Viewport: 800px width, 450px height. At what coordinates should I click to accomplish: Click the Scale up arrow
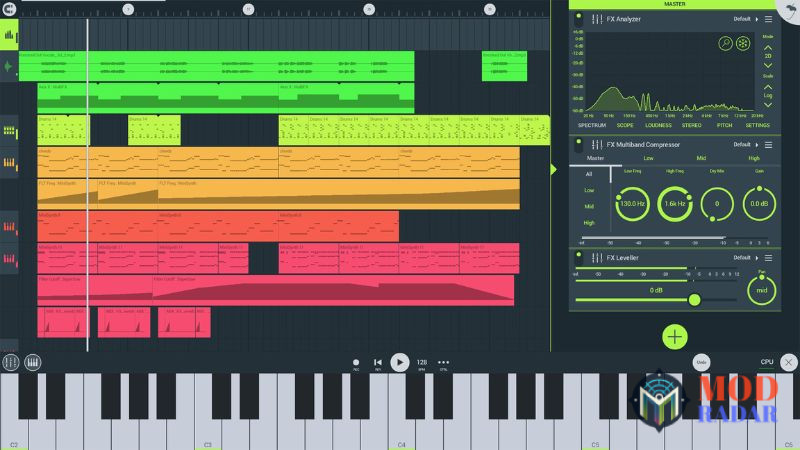(x=768, y=87)
